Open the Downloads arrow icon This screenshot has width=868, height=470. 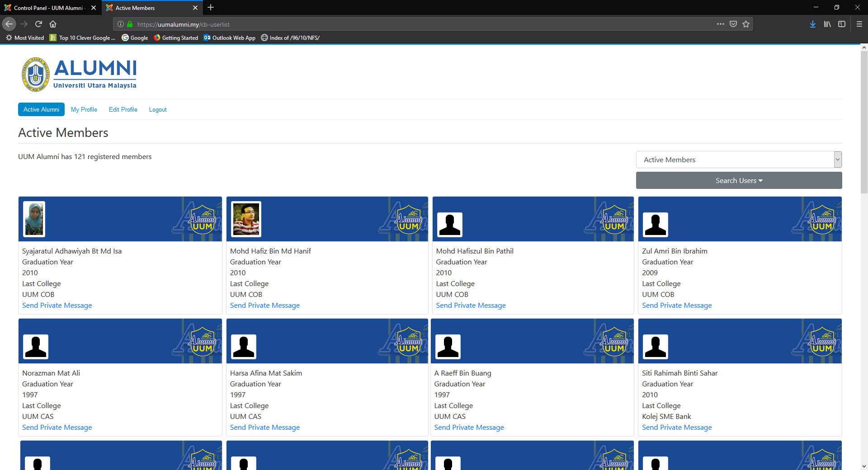[813, 24]
